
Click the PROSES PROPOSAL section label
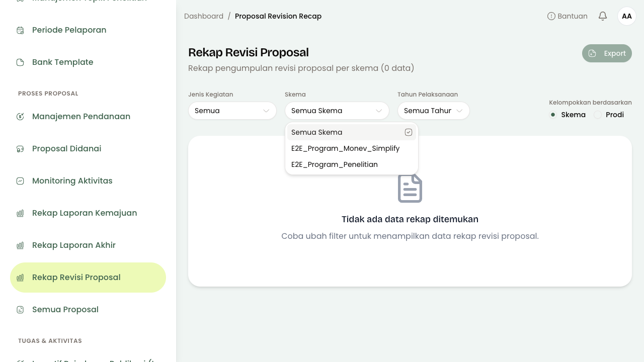48,94
